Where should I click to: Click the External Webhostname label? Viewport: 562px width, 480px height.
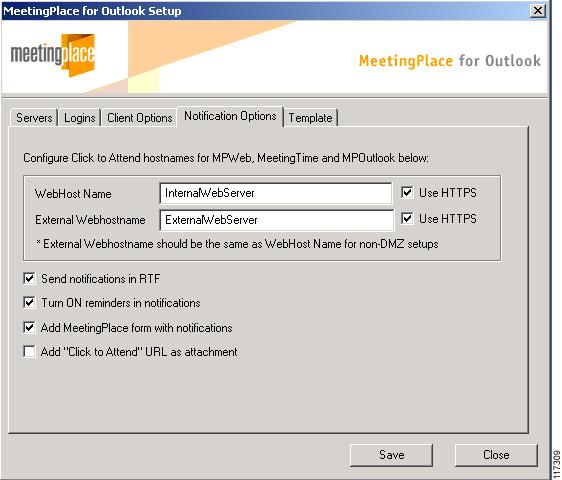point(90,220)
